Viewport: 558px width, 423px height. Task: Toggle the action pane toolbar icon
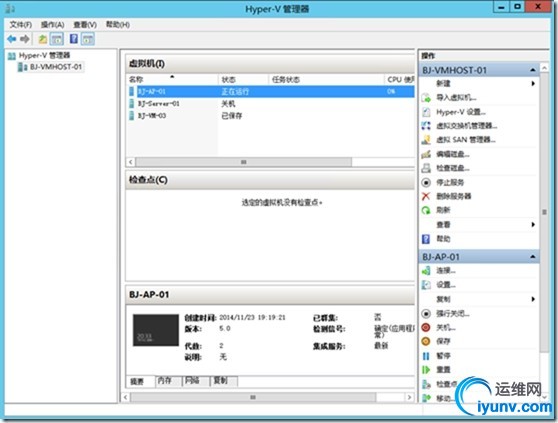click(88, 39)
